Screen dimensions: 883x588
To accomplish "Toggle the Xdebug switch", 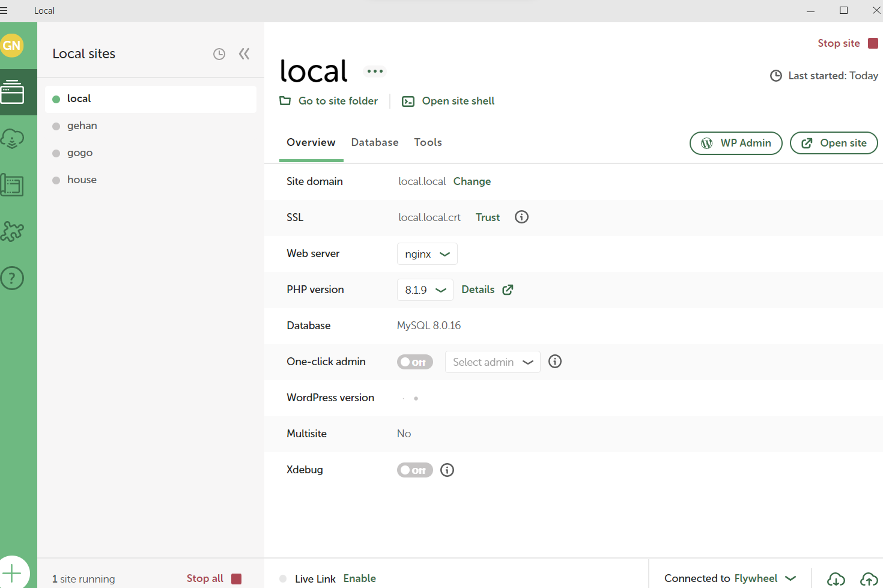I will pos(414,470).
